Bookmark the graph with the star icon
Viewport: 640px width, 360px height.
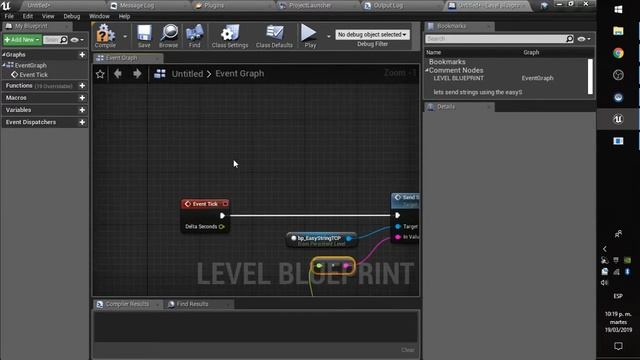(100, 74)
